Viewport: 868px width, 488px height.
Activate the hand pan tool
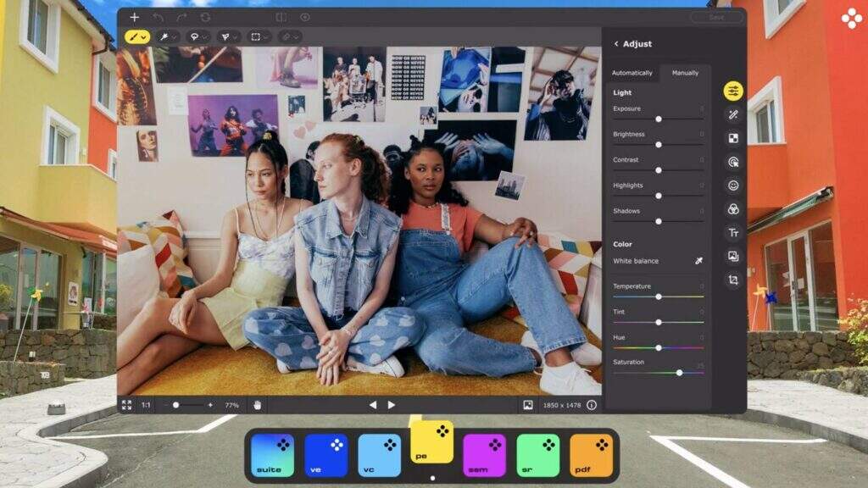point(257,405)
